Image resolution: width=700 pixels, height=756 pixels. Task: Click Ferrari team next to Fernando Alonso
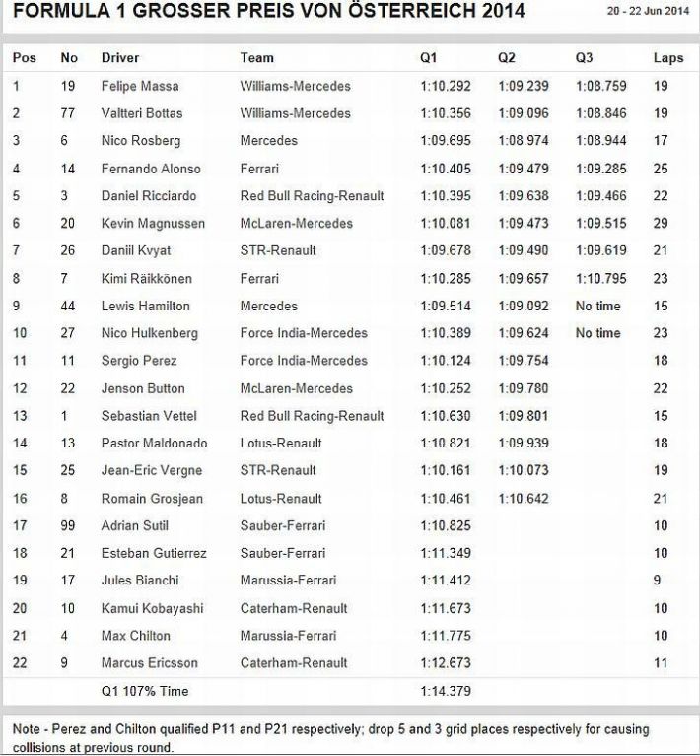pos(261,169)
